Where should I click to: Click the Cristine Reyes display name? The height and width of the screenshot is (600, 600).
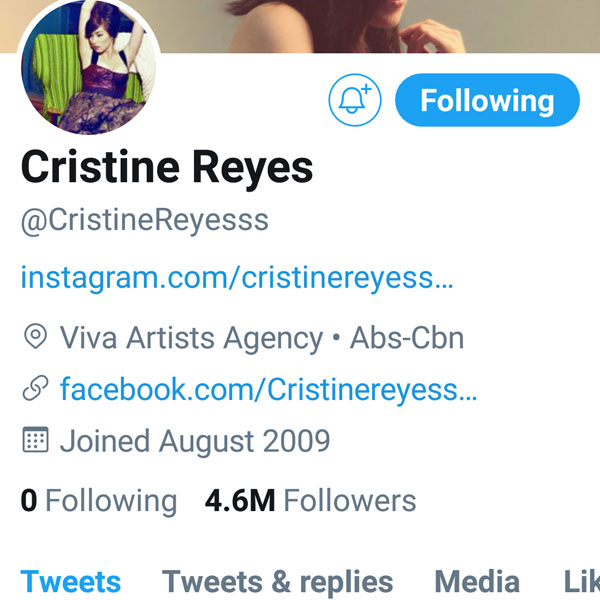click(167, 168)
